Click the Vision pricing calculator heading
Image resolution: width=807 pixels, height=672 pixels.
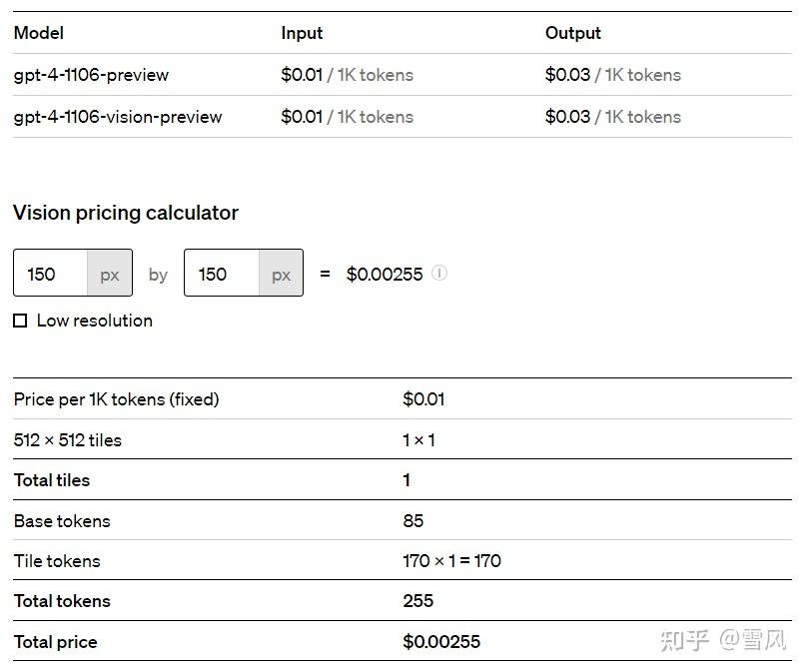[x=124, y=213]
